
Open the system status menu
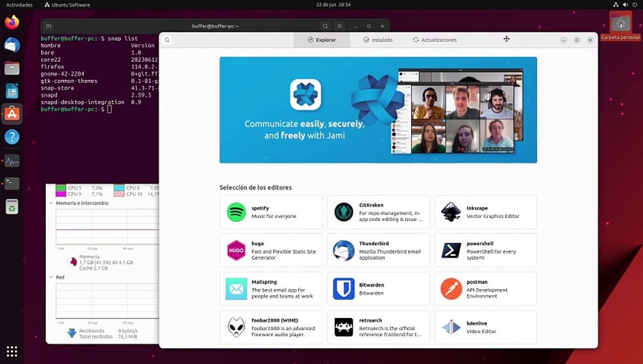[x=625, y=5]
